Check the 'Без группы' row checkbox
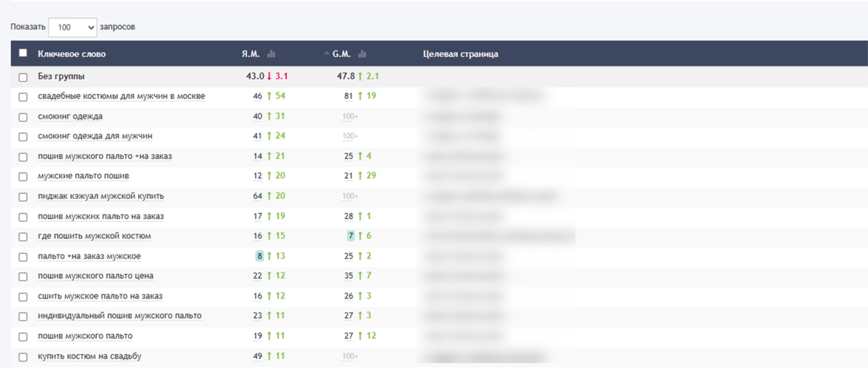This screenshot has width=868, height=368. click(x=23, y=77)
